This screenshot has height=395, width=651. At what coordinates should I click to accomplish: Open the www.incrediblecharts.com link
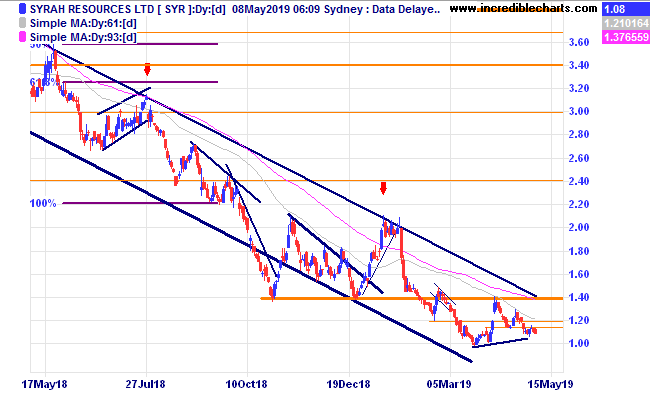pyautogui.click(x=524, y=8)
